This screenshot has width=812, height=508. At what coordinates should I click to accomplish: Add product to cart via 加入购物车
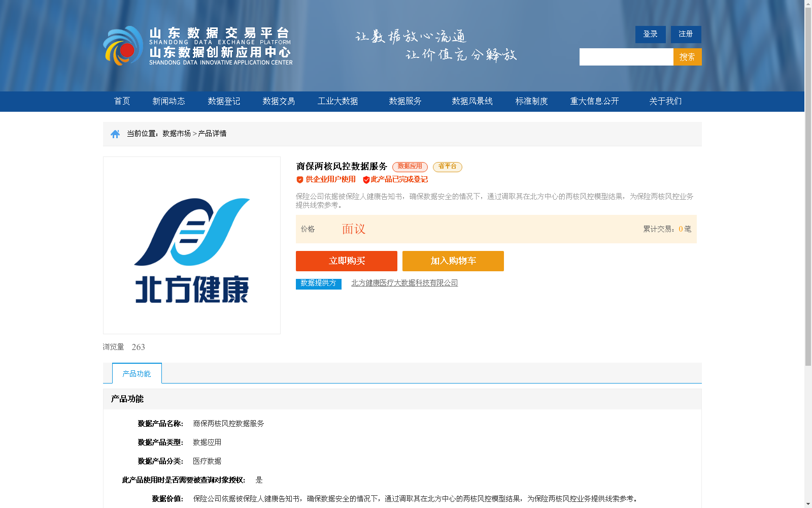(x=453, y=261)
